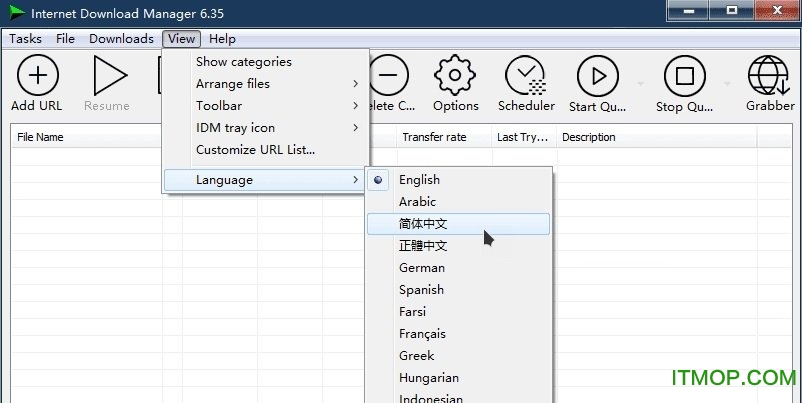The image size is (802, 403).
Task: Expand the Language submenu
Action: [x=265, y=180]
